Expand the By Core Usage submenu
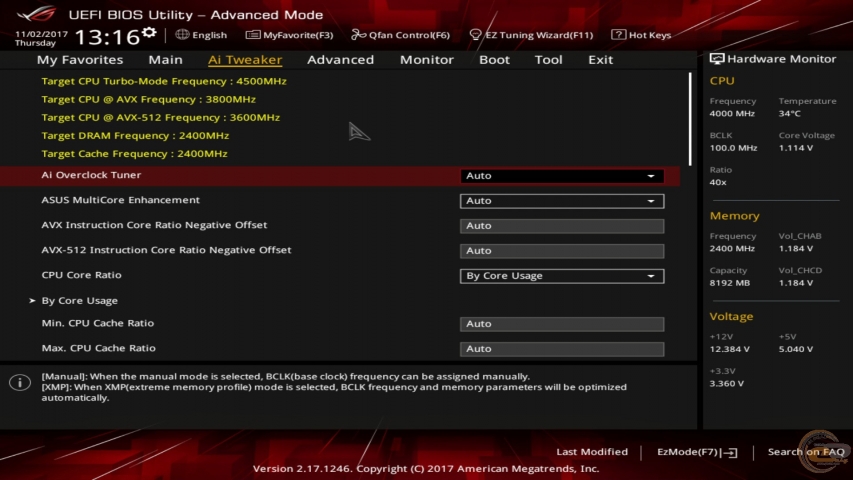The image size is (853, 480). [79, 300]
